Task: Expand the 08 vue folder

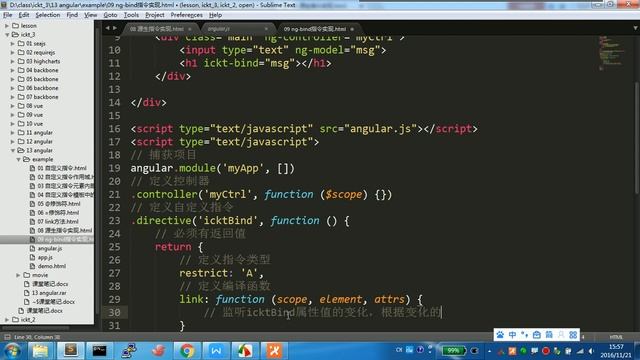Action: click(13, 106)
